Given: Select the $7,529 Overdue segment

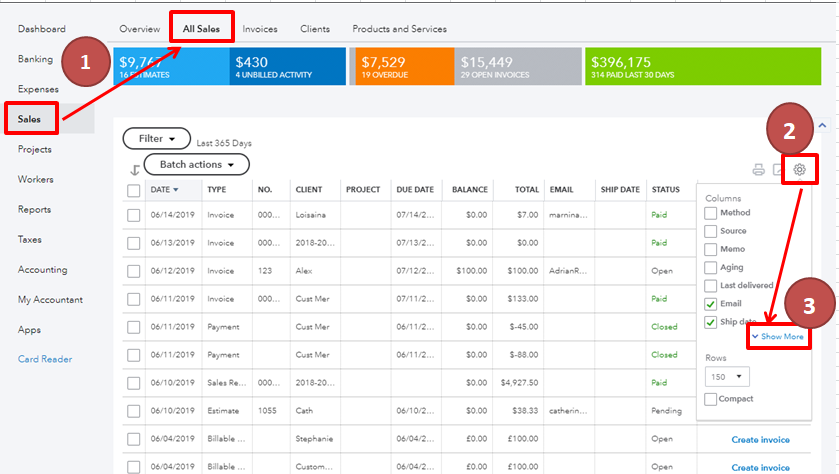Looking at the screenshot, I should point(405,66).
